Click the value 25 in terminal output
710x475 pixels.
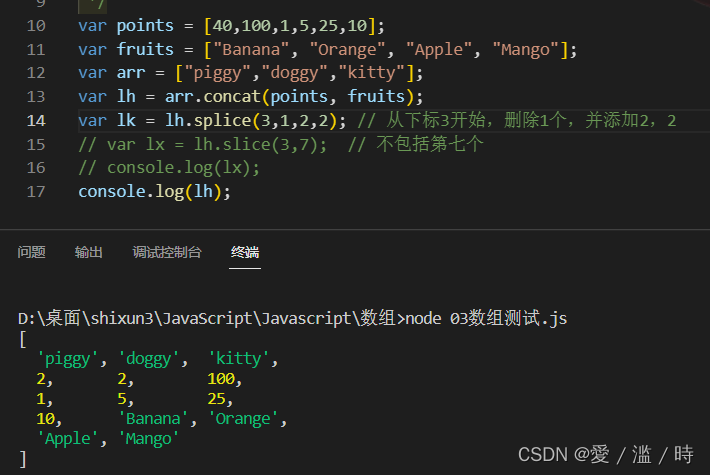(216, 398)
